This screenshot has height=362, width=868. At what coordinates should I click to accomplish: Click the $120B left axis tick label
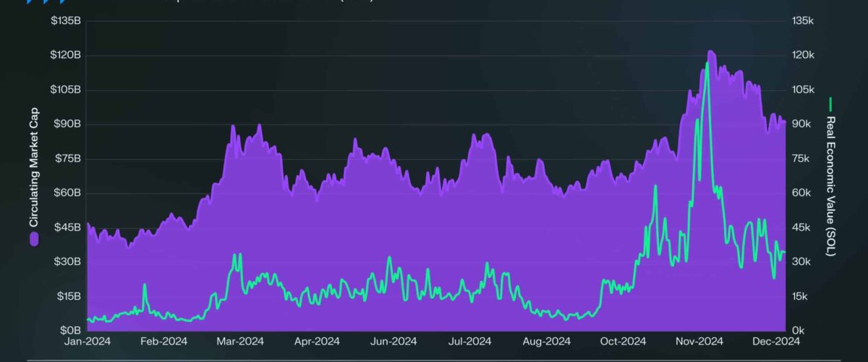pos(65,56)
